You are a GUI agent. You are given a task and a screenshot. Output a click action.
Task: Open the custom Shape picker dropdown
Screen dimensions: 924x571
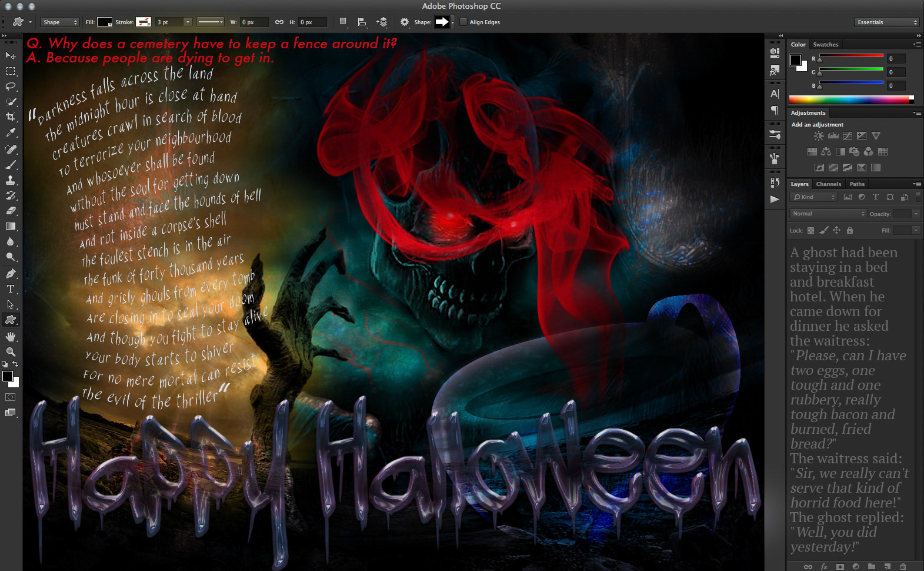coord(453,22)
